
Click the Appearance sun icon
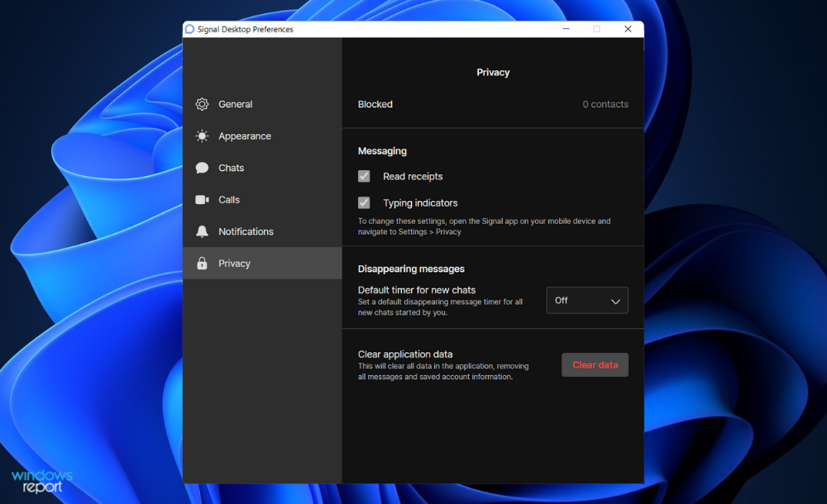pyautogui.click(x=202, y=136)
